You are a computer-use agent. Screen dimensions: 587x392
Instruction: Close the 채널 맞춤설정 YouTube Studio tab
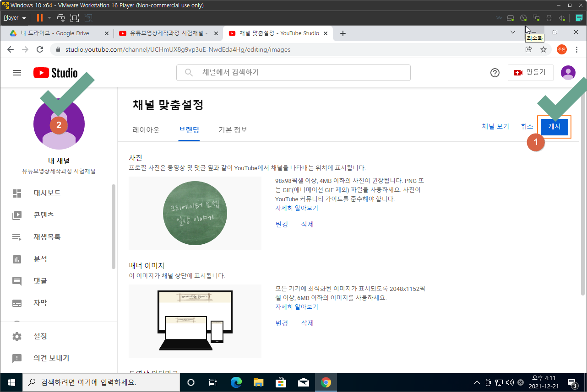(x=326, y=33)
